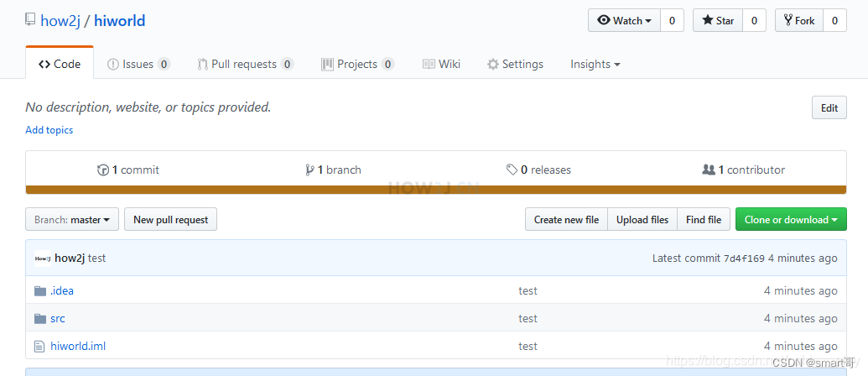
Task: Open the Settings tab
Action: (516, 65)
